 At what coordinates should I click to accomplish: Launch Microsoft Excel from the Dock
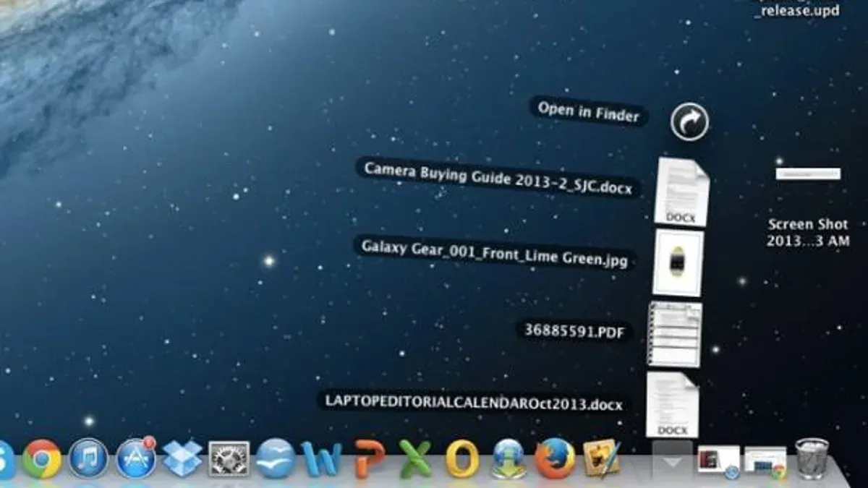point(415,459)
